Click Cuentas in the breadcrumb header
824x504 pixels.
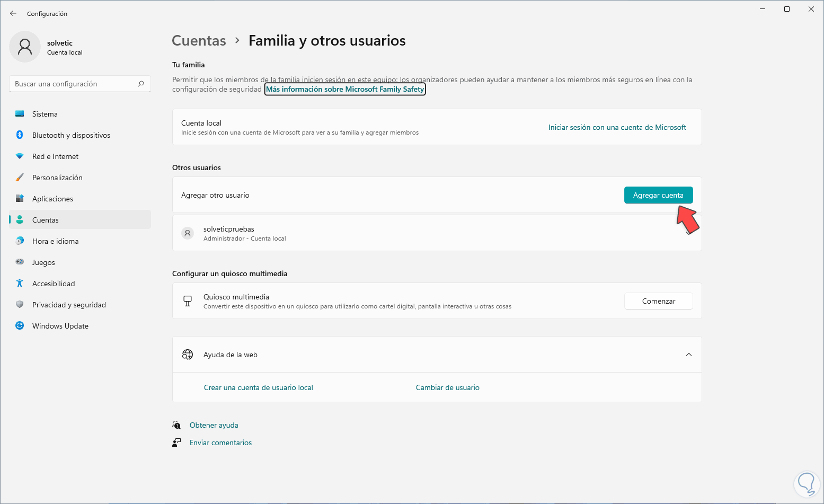tap(199, 41)
